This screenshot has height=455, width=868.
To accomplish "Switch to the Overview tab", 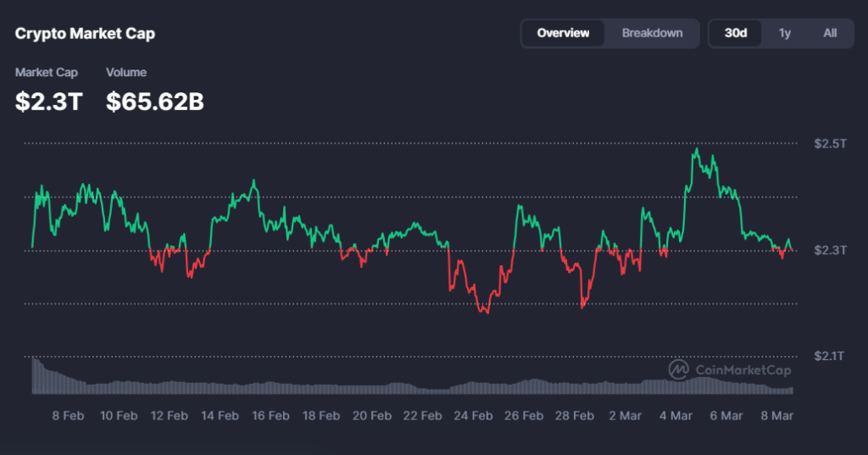I will (563, 33).
